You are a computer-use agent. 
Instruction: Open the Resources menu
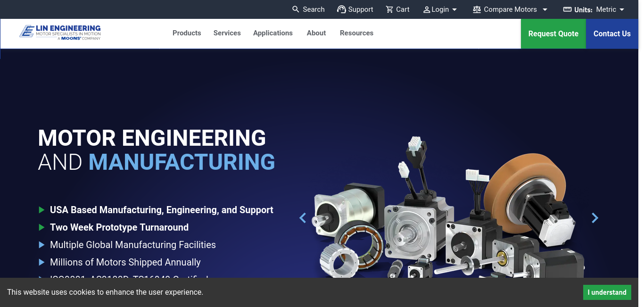pos(356,33)
